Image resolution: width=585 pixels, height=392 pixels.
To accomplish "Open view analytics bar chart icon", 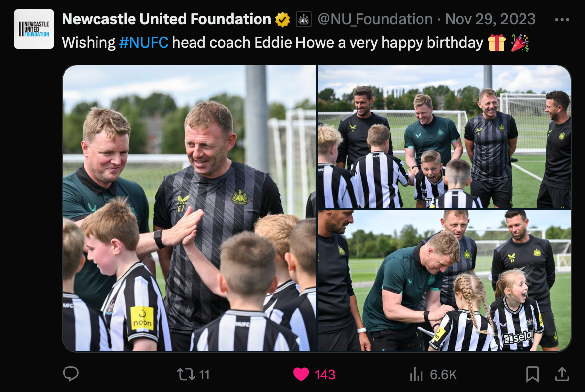I will [416, 374].
